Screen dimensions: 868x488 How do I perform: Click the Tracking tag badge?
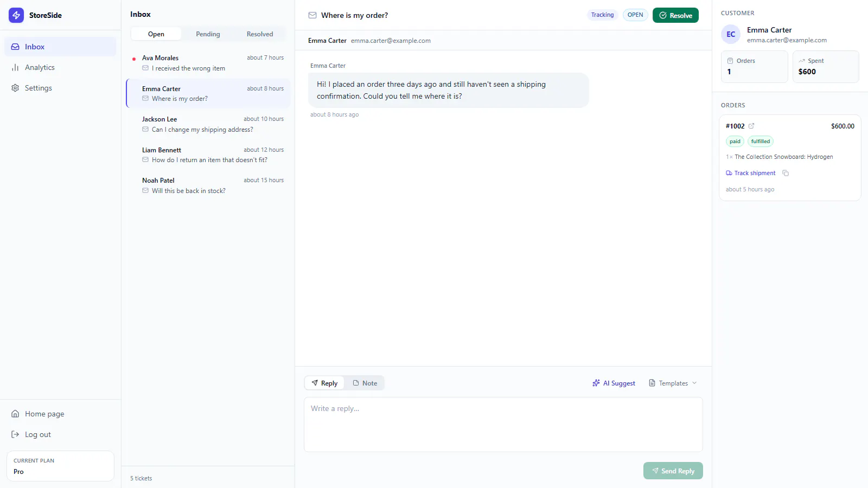[602, 15]
